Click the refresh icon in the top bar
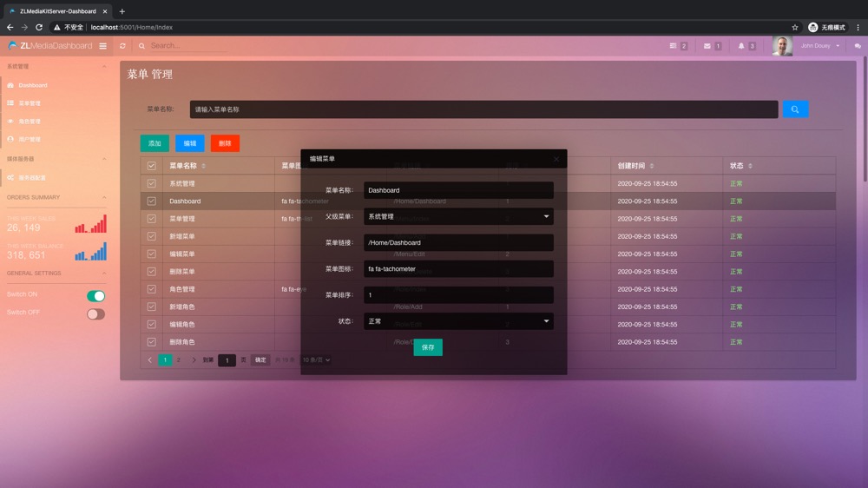The height and width of the screenshot is (488, 868). (x=122, y=46)
